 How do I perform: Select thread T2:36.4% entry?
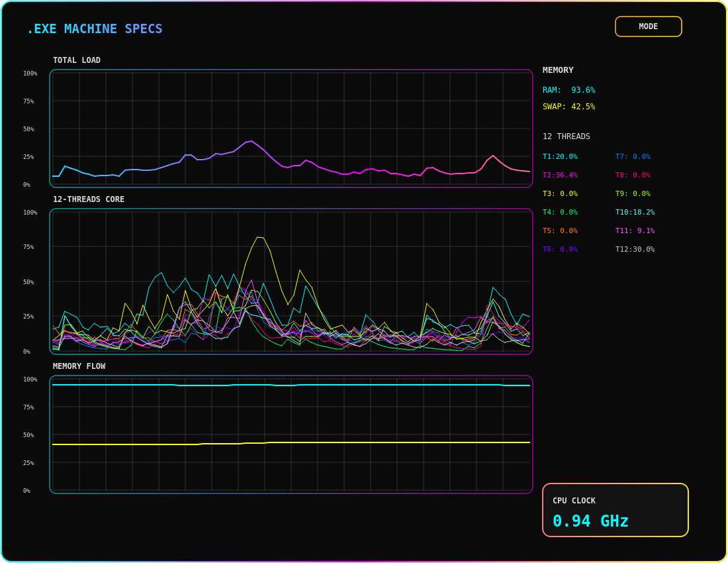(x=560, y=175)
